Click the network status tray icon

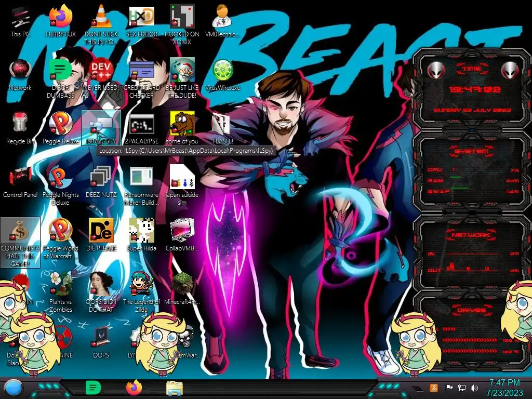click(x=461, y=388)
